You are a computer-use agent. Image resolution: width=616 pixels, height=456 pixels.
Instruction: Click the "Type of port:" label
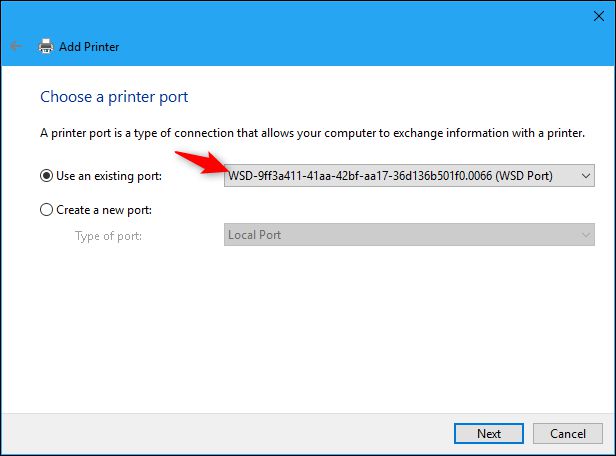click(108, 235)
